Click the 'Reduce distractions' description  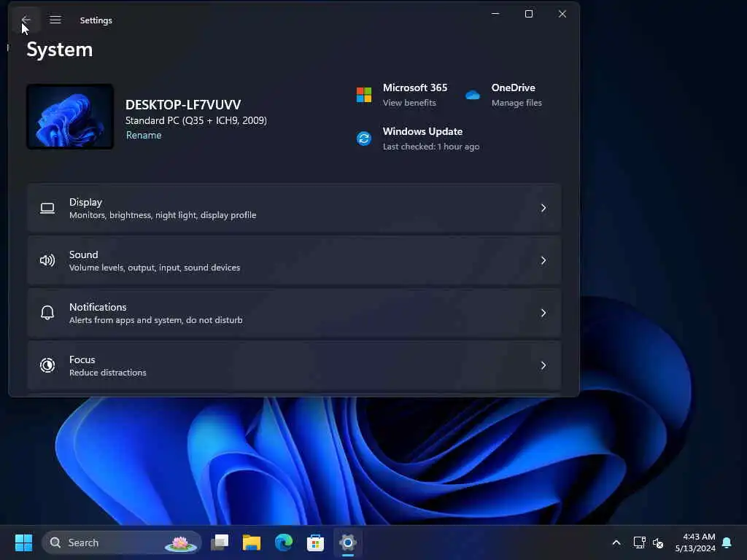tap(108, 373)
